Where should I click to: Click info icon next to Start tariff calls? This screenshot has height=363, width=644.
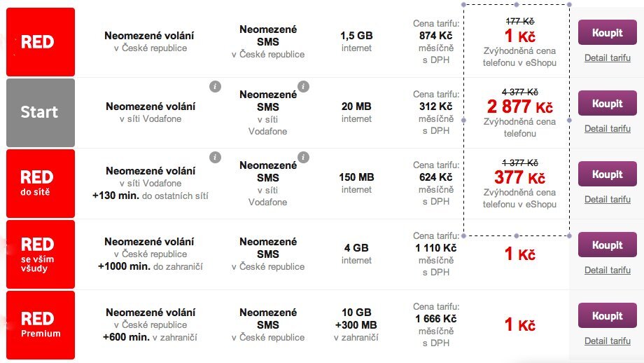[x=216, y=86]
